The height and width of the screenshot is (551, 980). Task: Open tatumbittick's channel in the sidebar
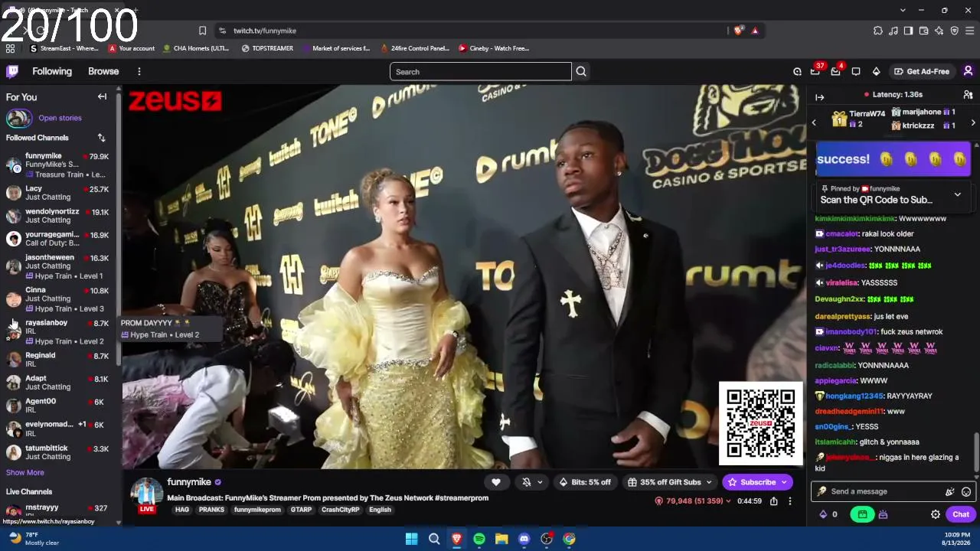click(60, 452)
